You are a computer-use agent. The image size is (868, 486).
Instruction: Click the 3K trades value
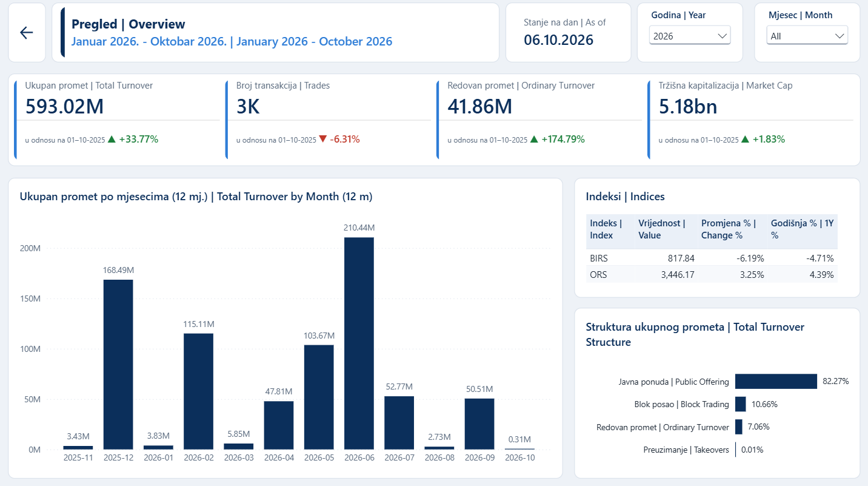tap(249, 107)
